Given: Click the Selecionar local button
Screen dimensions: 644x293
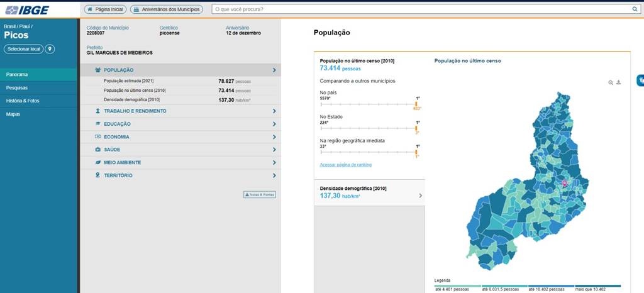Looking at the screenshot, I should click(23, 49).
